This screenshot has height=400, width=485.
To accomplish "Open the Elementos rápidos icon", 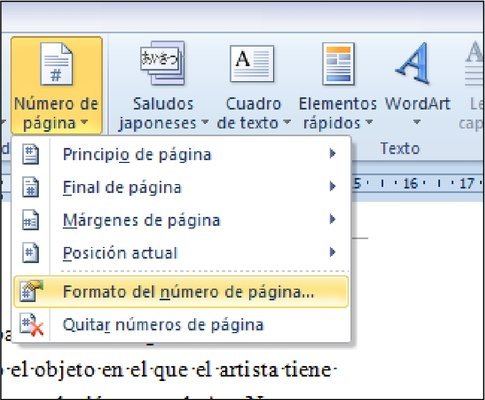I will pos(338,64).
